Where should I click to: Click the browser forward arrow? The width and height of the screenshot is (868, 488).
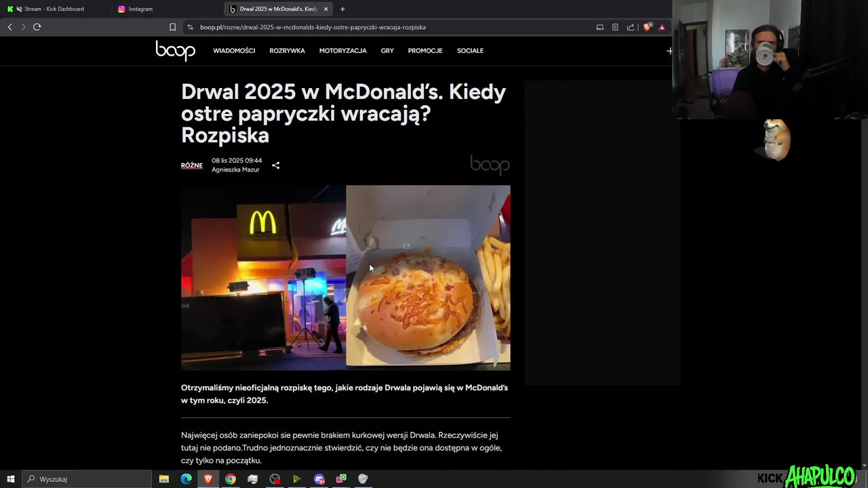[x=23, y=27]
